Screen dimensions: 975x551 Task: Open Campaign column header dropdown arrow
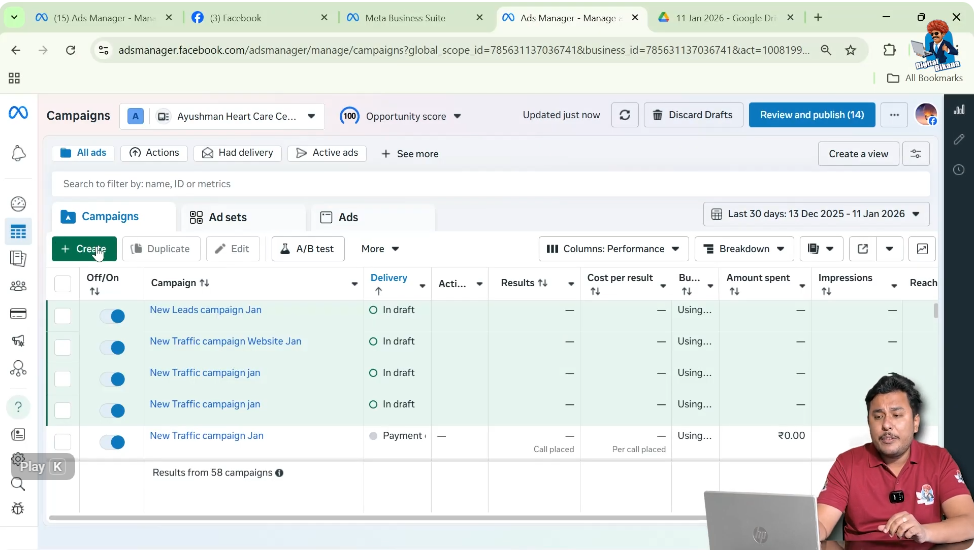coord(354,284)
